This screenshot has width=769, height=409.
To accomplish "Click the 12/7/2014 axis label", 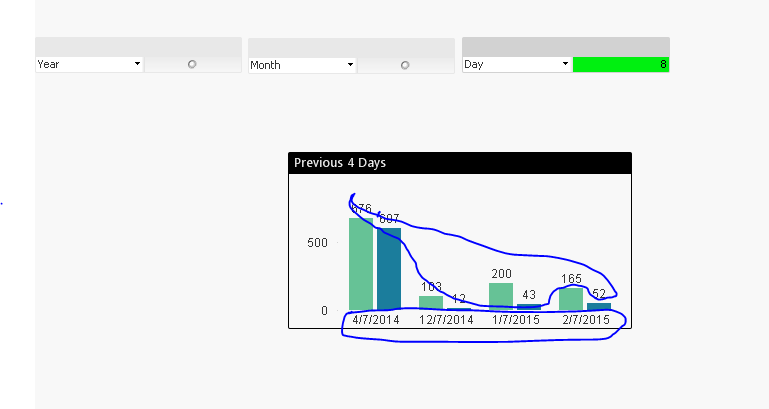I will click(446, 320).
